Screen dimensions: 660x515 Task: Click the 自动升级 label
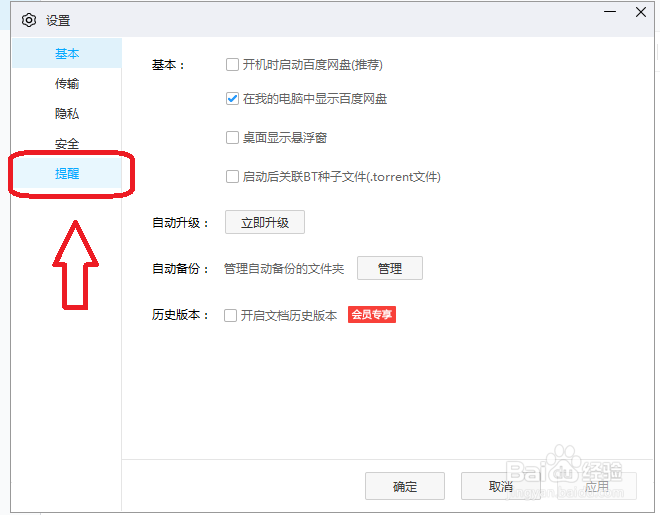click(180, 223)
